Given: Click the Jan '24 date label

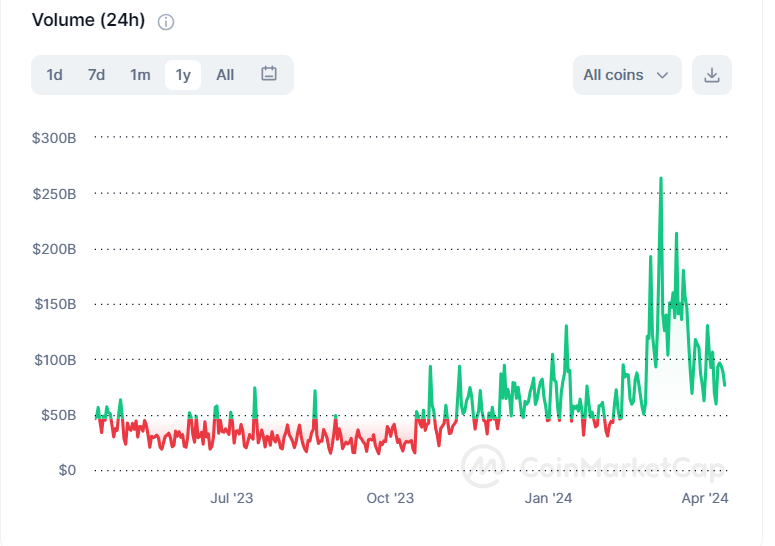Looking at the screenshot, I should (548, 498).
